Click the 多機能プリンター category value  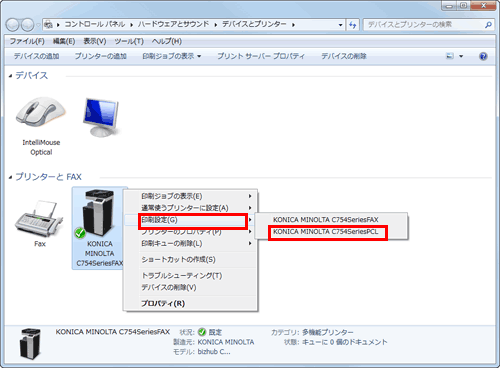328,332
